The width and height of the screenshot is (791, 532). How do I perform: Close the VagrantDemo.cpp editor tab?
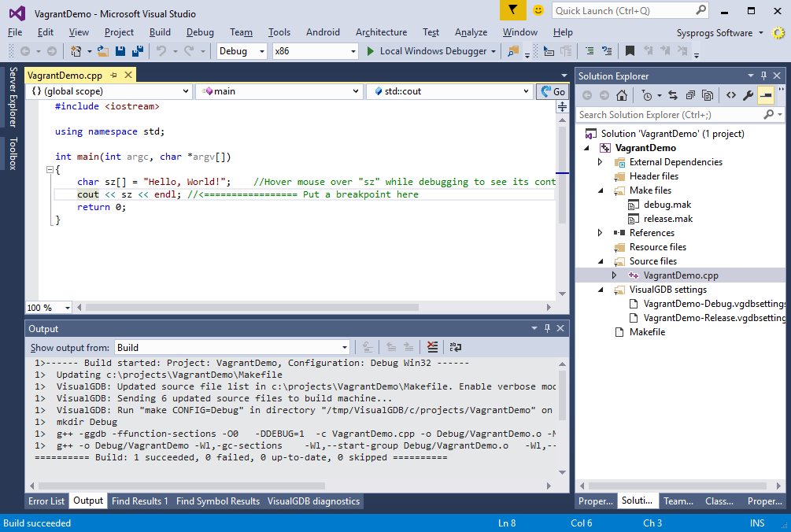pyautogui.click(x=128, y=75)
